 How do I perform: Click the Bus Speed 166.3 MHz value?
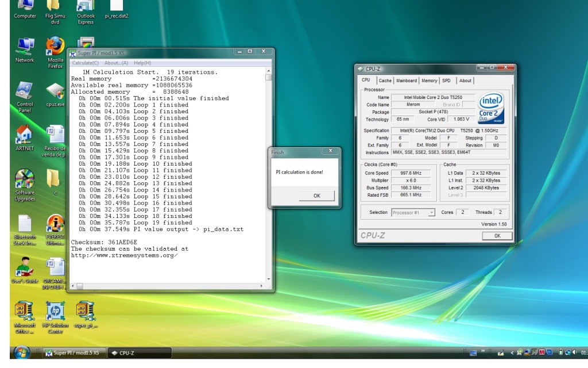411,188
